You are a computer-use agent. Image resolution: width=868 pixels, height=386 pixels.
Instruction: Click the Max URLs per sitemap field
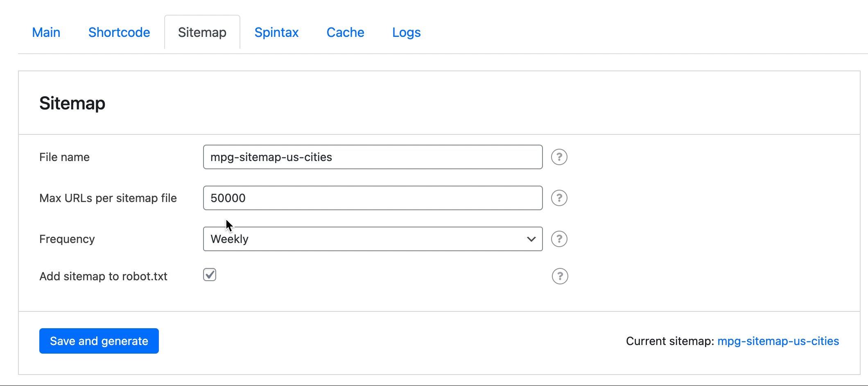tap(373, 198)
